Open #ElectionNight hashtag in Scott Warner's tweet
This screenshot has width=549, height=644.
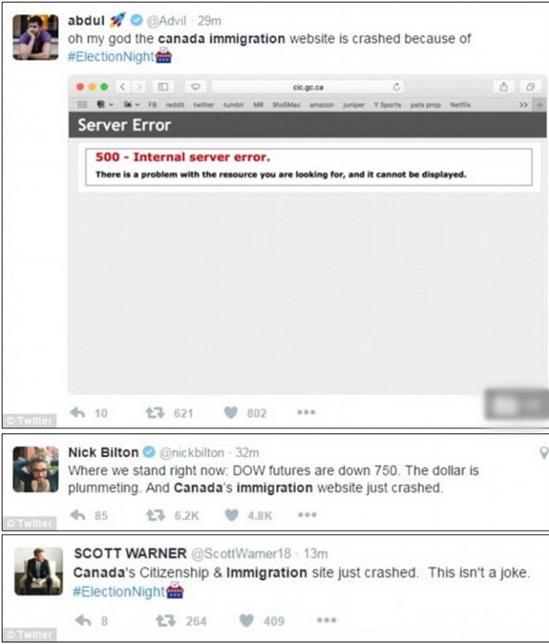[x=119, y=591]
